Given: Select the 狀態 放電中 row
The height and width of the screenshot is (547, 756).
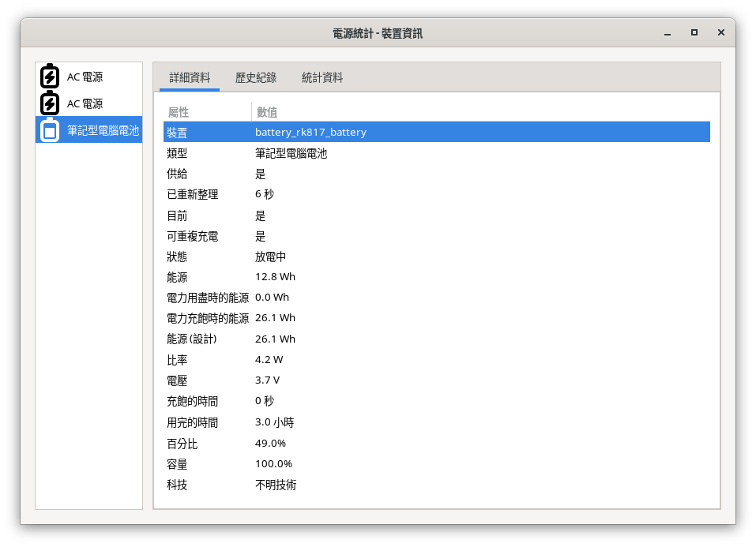Looking at the screenshot, I should tap(436, 257).
